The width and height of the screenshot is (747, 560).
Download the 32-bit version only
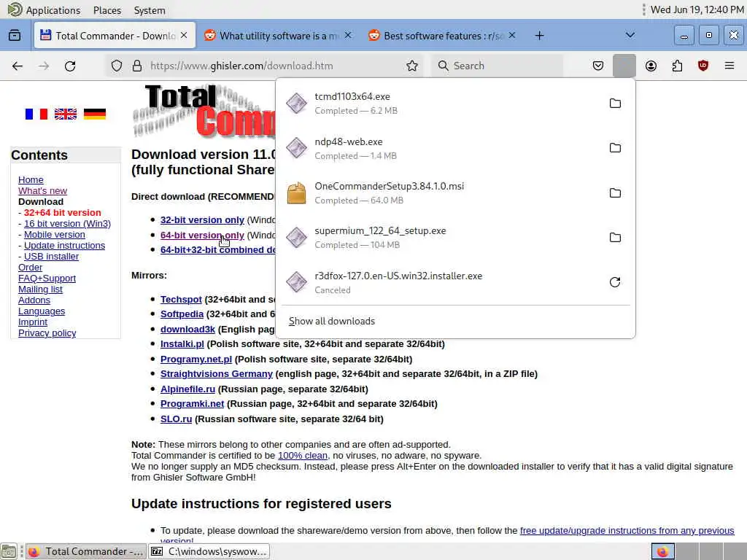pyautogui.click(x=202, y=220)
